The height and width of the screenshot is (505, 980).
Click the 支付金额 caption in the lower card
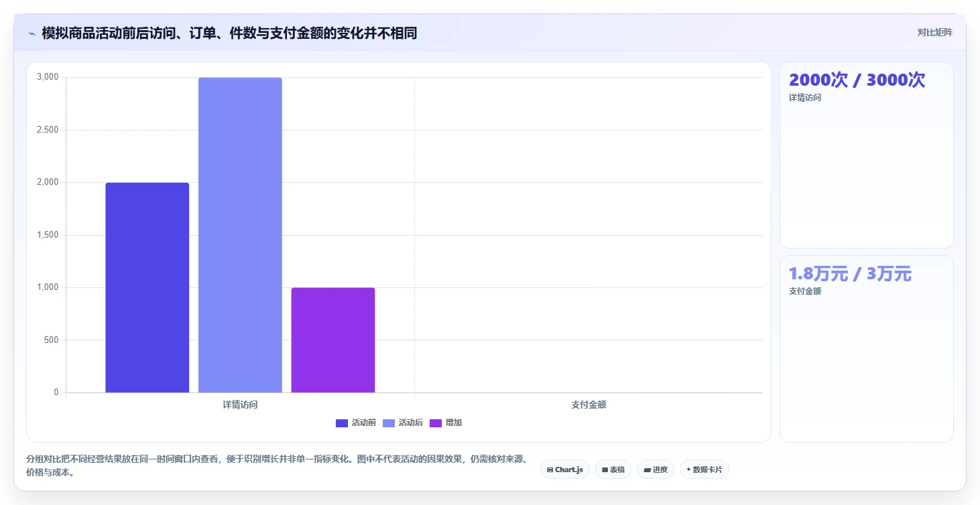coord(805,291)
